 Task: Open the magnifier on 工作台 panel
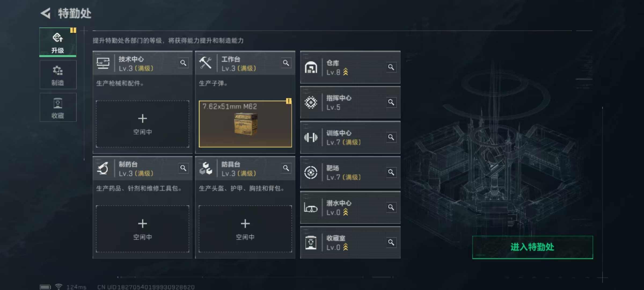286,63
